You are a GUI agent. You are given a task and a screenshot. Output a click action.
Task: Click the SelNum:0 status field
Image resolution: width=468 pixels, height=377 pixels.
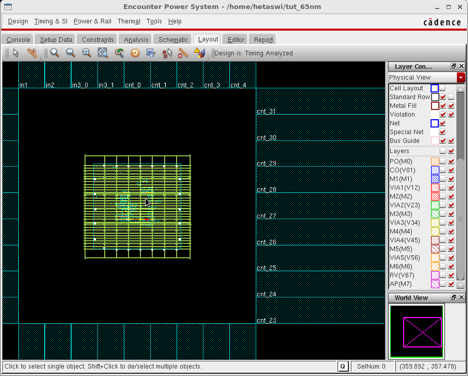click(371, 367)
